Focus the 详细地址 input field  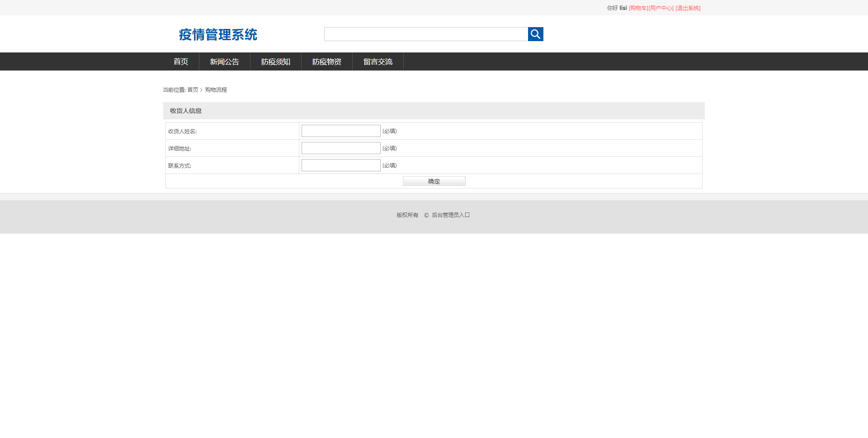[341, 148]
